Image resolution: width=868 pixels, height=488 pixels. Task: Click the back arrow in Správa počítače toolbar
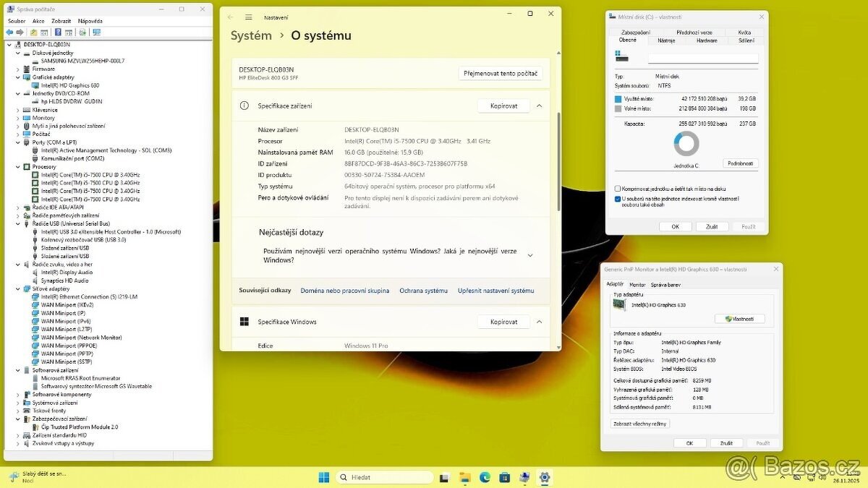point(10,31)
